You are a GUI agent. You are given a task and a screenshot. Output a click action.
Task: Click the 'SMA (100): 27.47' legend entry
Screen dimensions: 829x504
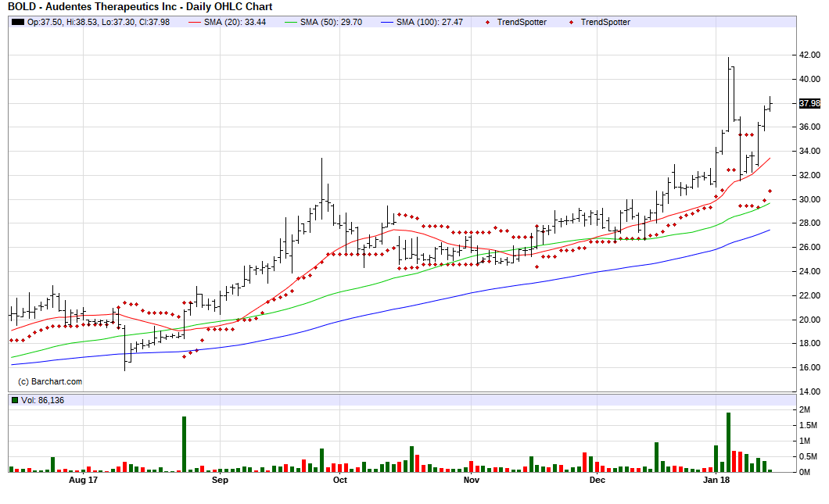(429, 22)
